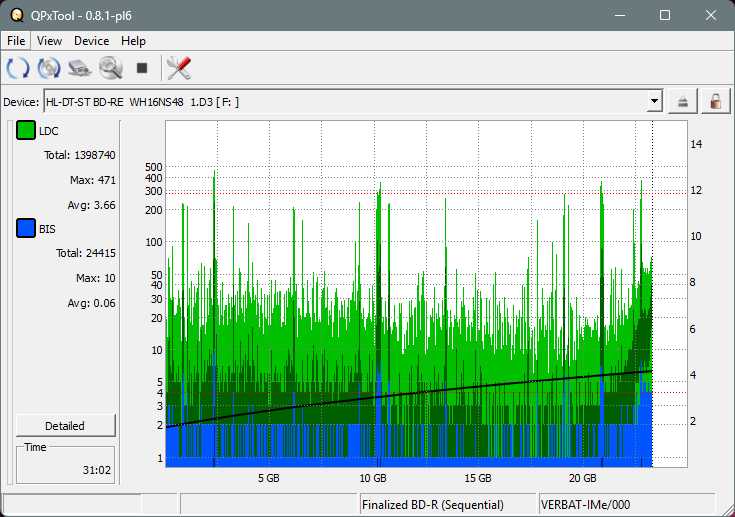Click the LDC Avg: 3.66 value
Screen dimensions: 735x517
click(x=91, y=205)
